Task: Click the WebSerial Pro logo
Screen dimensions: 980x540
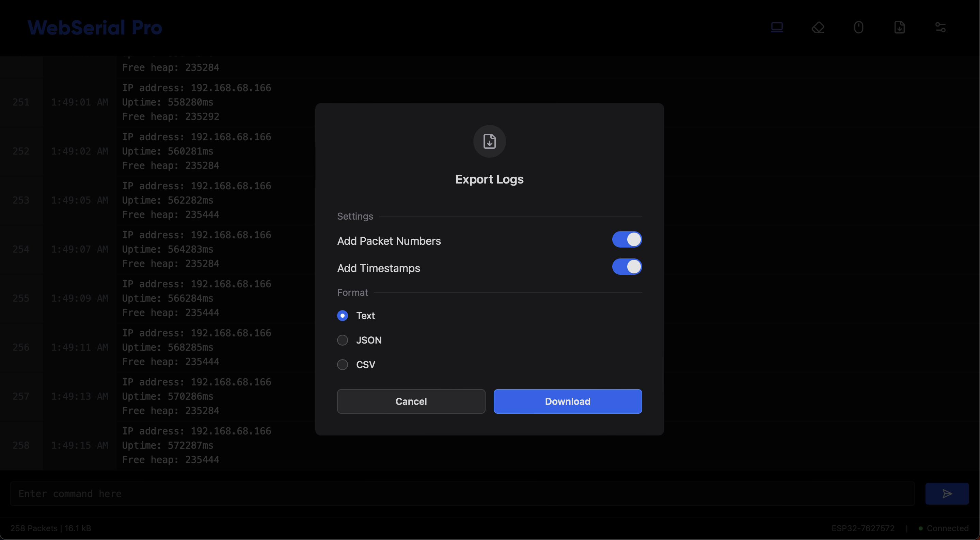Action: click(x=94, y=27)
